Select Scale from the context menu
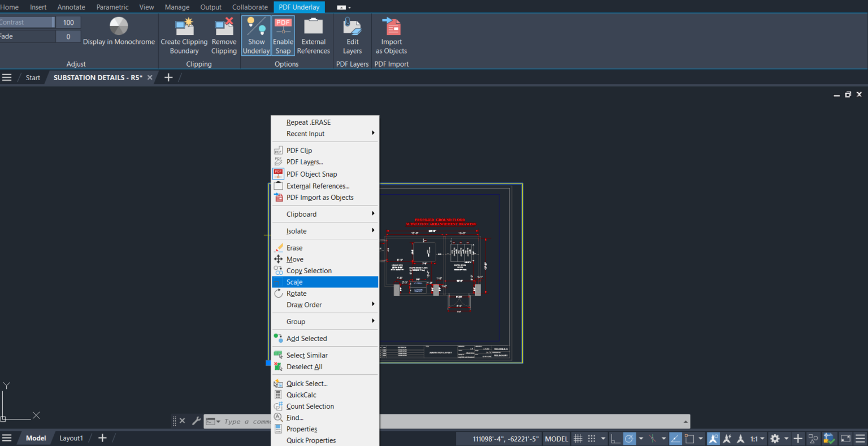 (x=325, y=282)
